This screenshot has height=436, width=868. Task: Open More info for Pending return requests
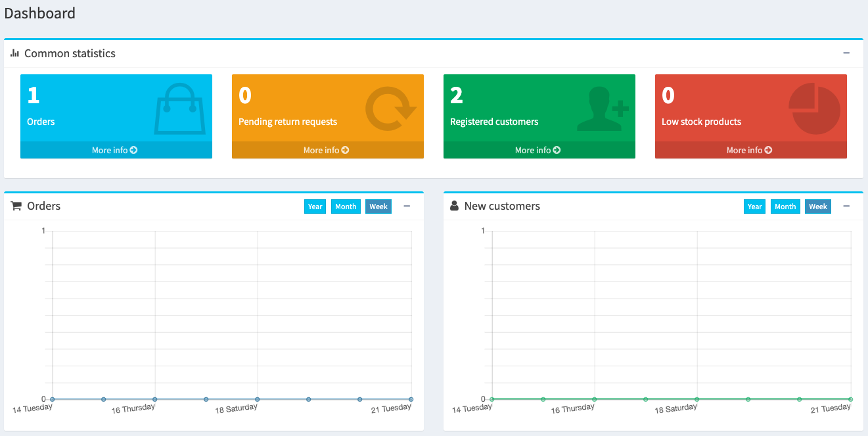click(x=327, y=150)
